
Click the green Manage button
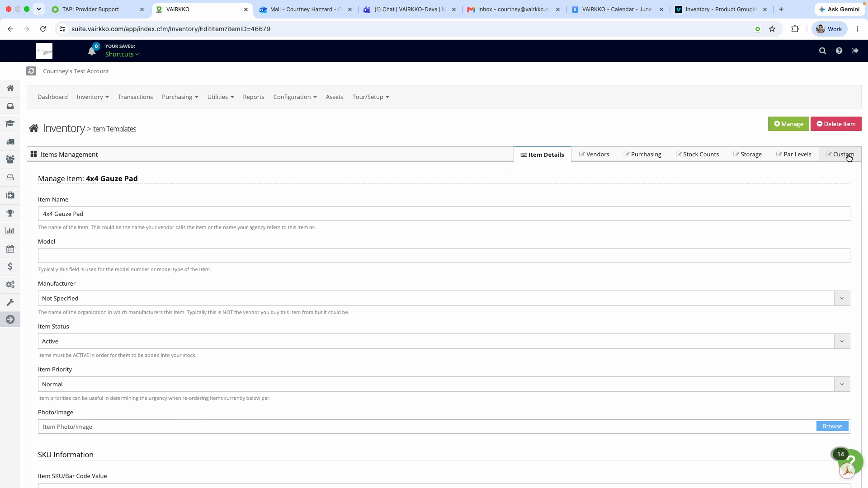click(788, 124)
